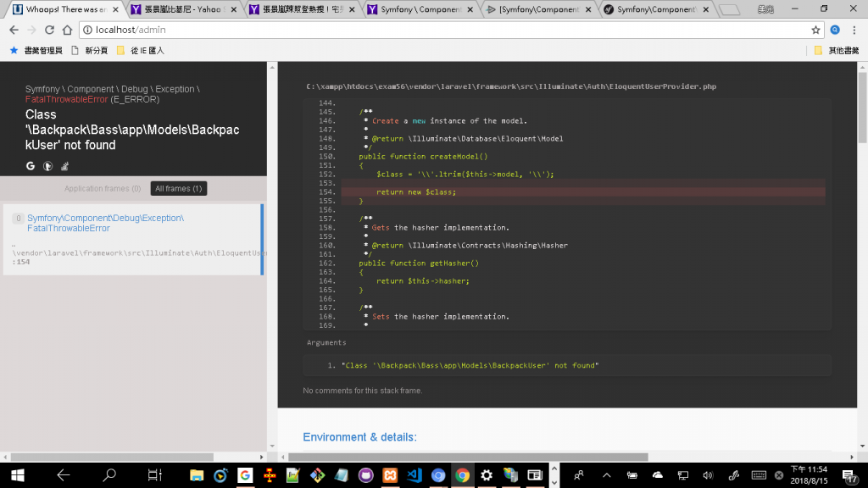The image size is (868, 488).
Task: Open 新分頁 bookmark
Action: 90,50
